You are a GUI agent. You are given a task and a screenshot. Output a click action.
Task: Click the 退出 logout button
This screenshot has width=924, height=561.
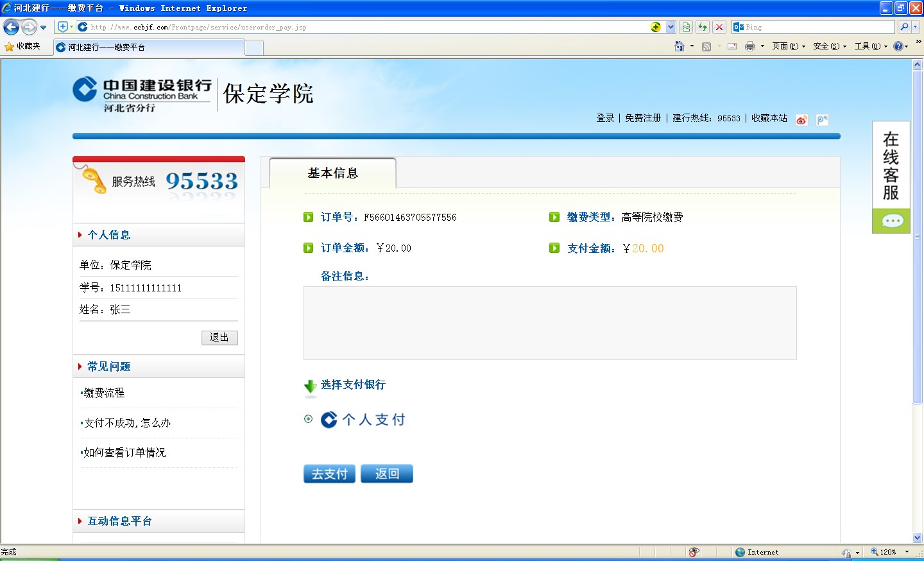click(219, 338)
